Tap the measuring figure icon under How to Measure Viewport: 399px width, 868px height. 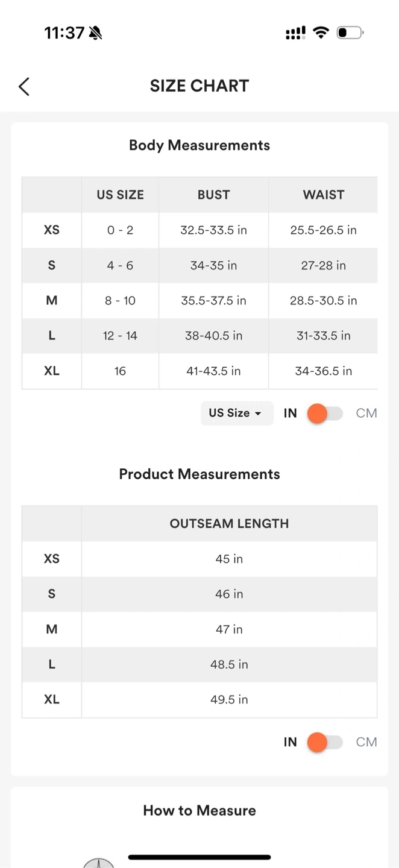(x=99, y=863)
